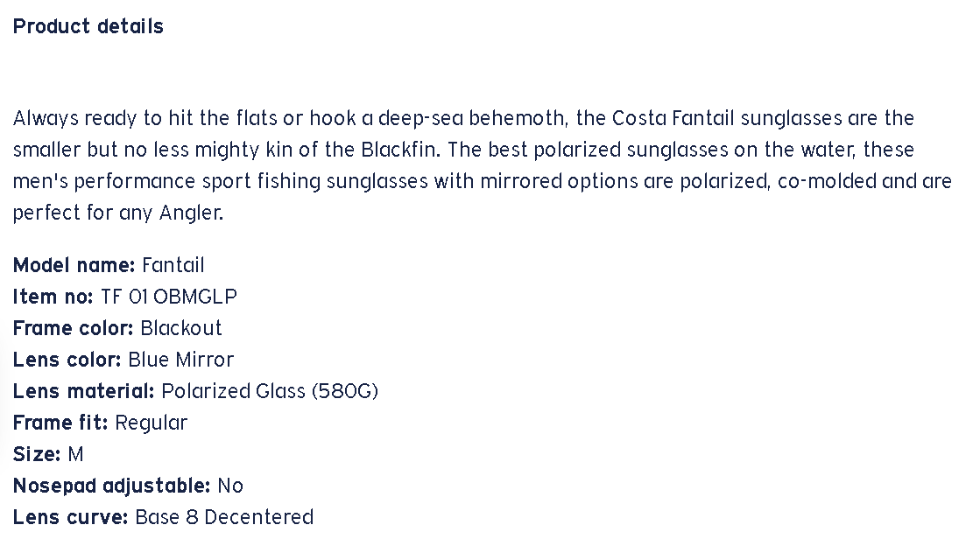
Task: Click the Fantail model name value
Action: coord(173,265)
